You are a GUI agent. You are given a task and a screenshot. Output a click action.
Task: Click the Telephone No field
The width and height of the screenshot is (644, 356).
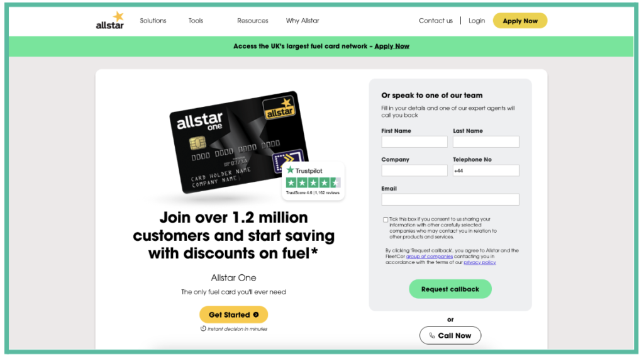tap(486, 170)
